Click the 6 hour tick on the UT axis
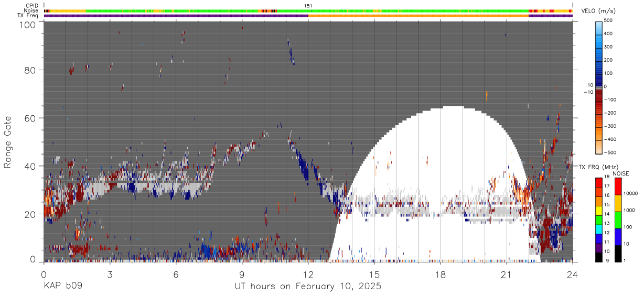 pos(176,274)
